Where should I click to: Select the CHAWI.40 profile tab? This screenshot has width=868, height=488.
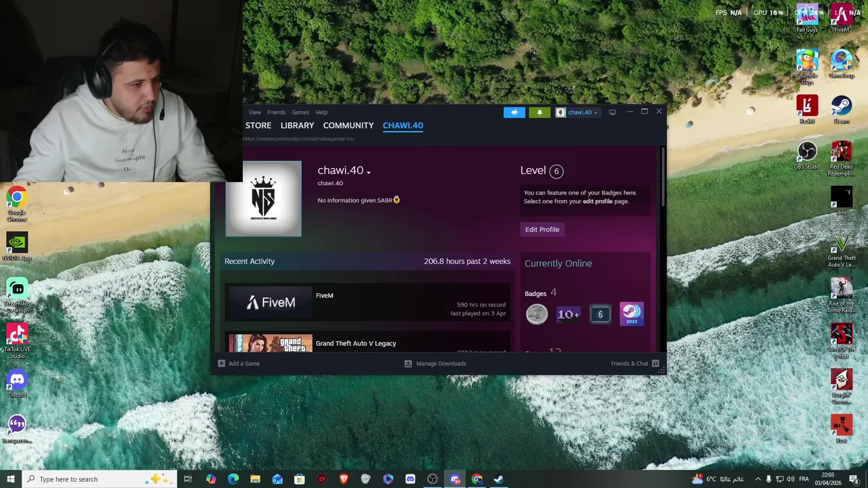(403, 125)
